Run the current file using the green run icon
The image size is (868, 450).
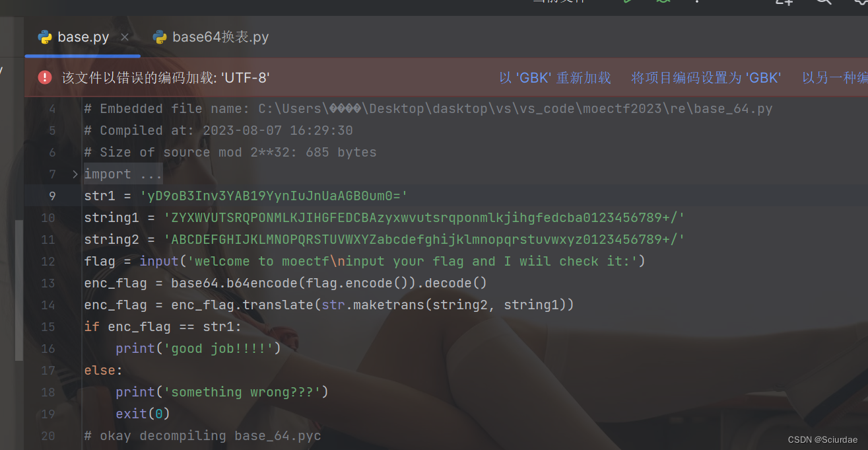[x=626, y=2]
